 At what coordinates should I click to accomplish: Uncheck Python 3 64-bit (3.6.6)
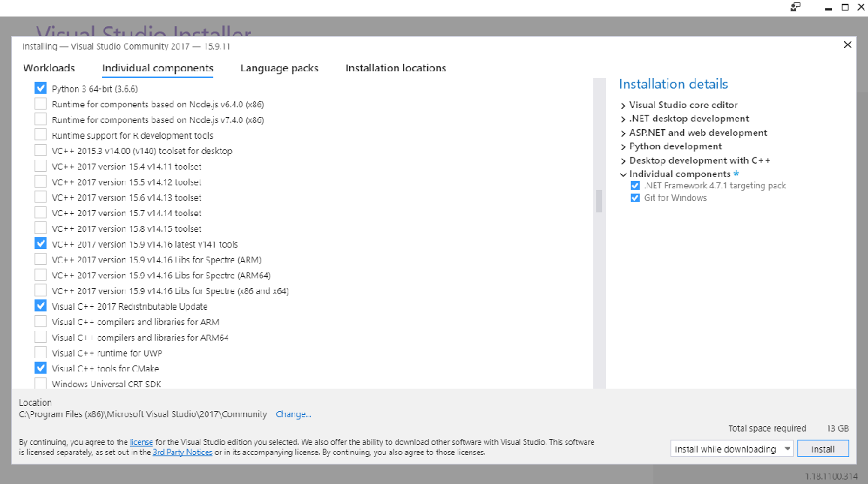[x=41, y=89]
